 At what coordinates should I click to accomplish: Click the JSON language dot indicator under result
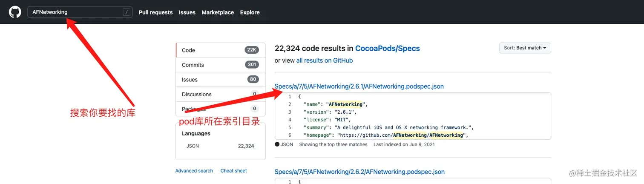pyautogui.click(x=277, y=144)
